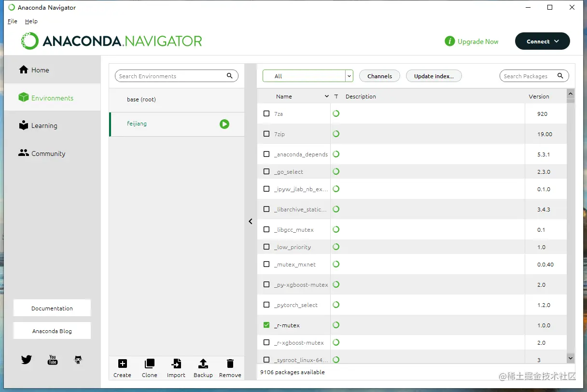Screen dimensions: 587x392
Task: Open the Environments section
Action: click(52, 98)
